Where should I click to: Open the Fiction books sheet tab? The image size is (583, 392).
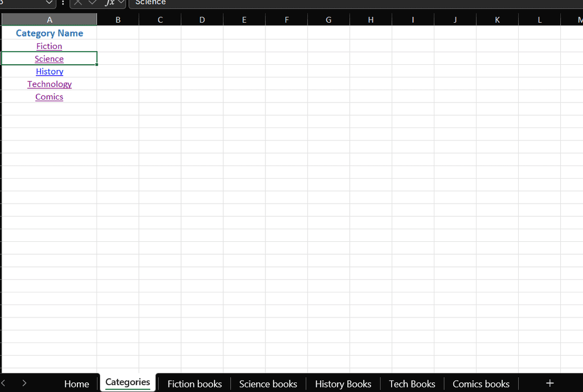[x=195, y=383]
